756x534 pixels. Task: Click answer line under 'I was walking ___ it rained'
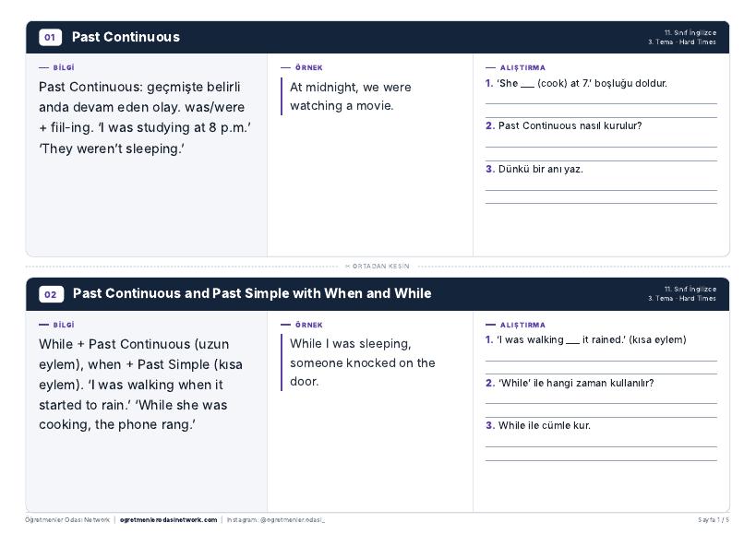point(601,361)
